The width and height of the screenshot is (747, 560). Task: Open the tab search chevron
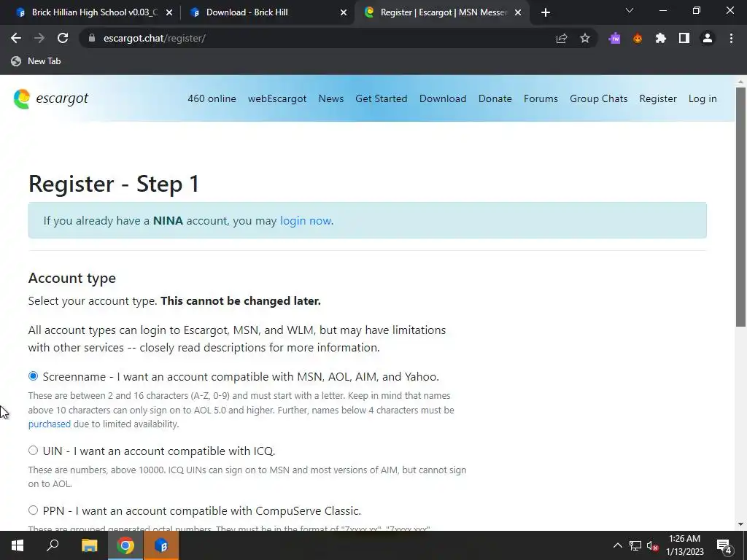point(630,10)
